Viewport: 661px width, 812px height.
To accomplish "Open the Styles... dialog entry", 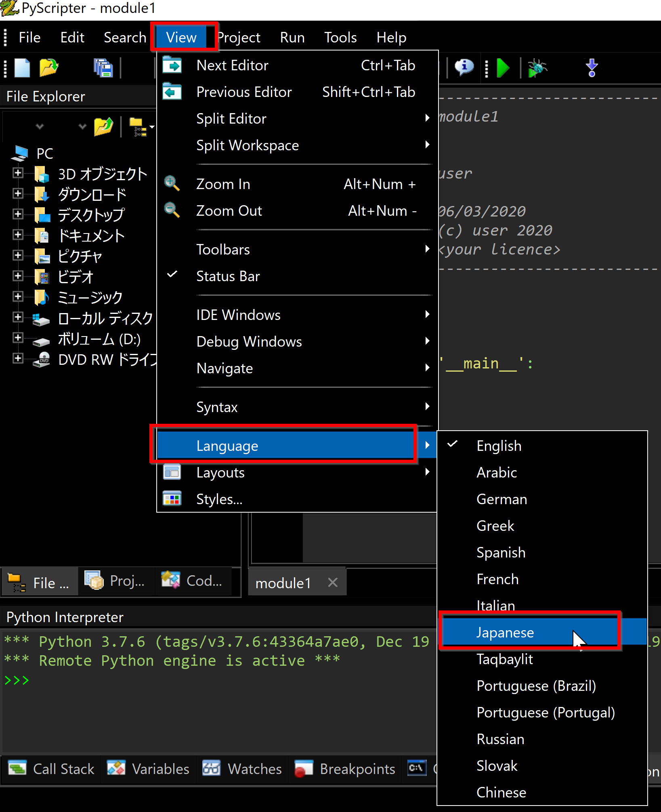I will pyautogui.click(x=297, y=499).
